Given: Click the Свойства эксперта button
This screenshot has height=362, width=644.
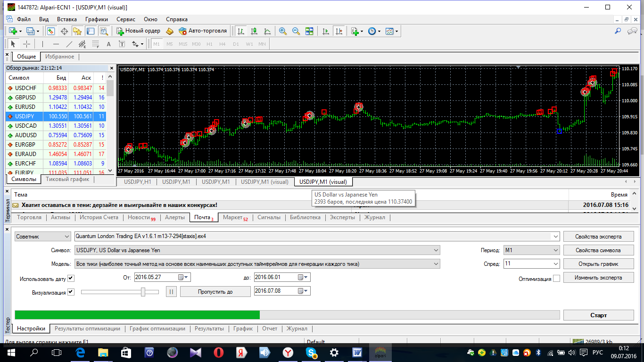Looking at the screenshot, I should (598, 237).
